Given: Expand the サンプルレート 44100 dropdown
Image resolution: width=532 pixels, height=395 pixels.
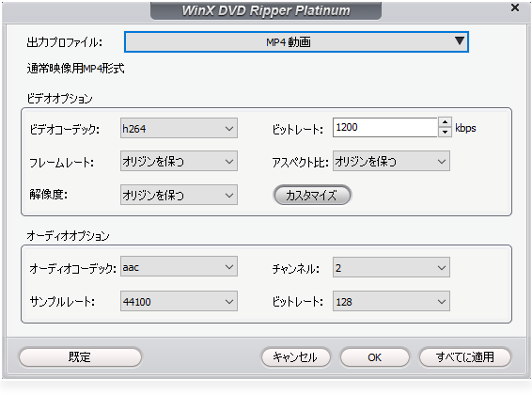Looking at the screenshot, I should [179, 301].
